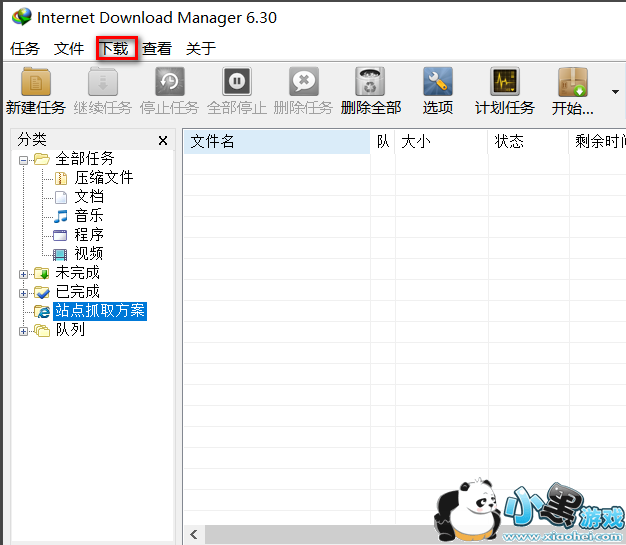
Task: Click the IDM logo in title bar
Action: pos(22,17)
